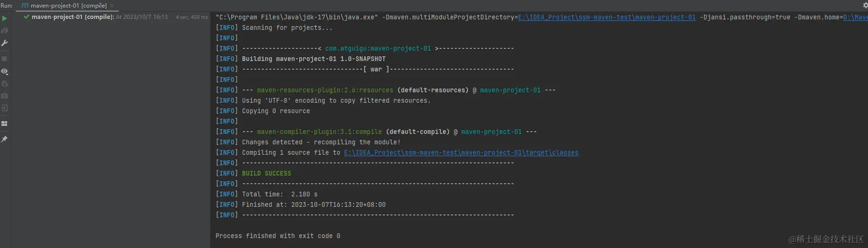Viewport: 868px width, 248px height.
Task: Open the target\classes path link
Action: [461, 152]
